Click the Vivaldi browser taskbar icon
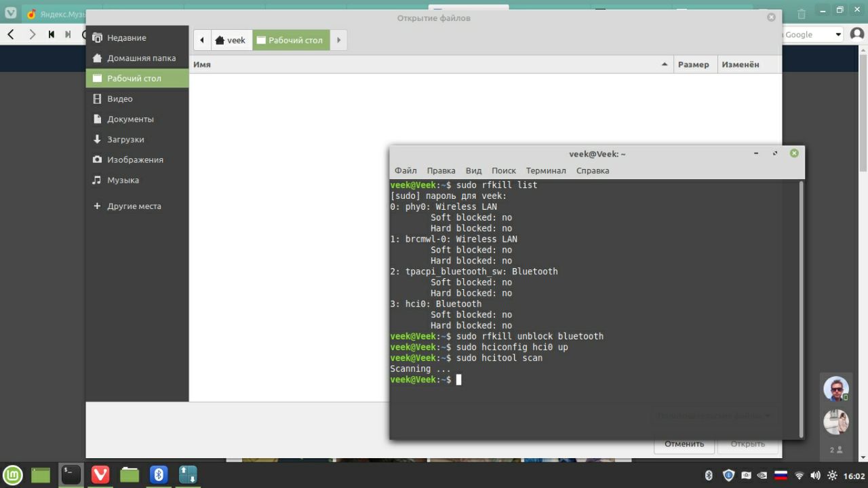Image resolution: width=868 pixels, height=488 pixels. (100, 474)
